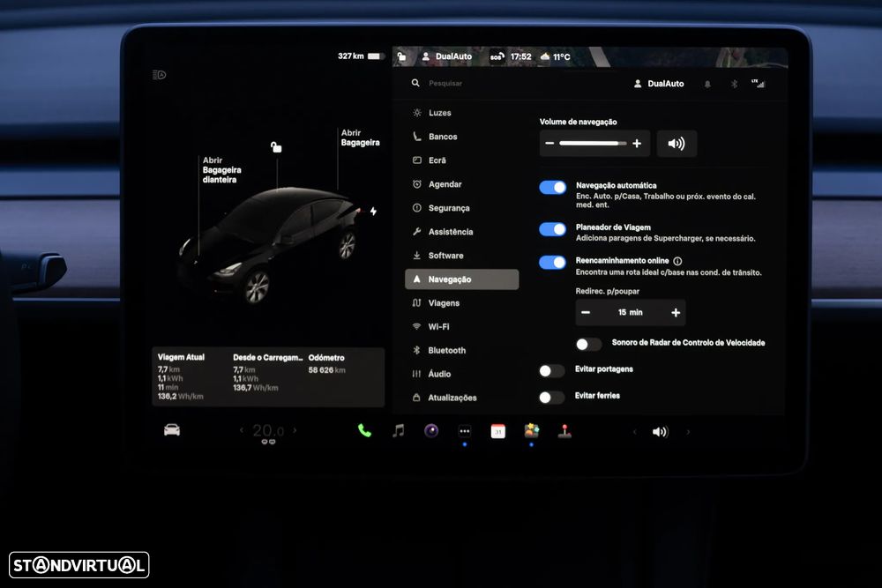This screenshot has width=882, height=588.
Task: Select the Navegação menu item
Action: [462, 279]
